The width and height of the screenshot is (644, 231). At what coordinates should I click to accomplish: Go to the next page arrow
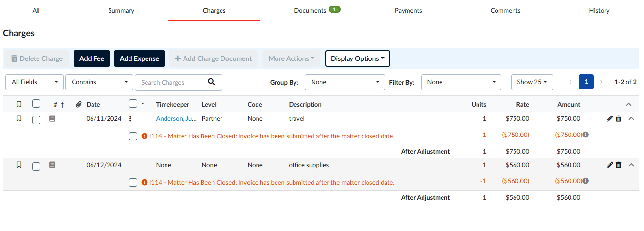601,82
